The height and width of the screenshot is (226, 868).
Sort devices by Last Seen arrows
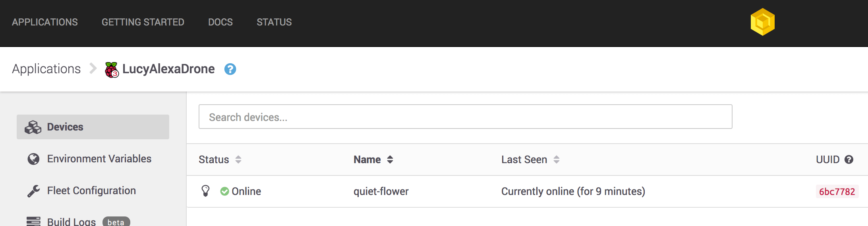pyautogui.click(x=557, y=160)
